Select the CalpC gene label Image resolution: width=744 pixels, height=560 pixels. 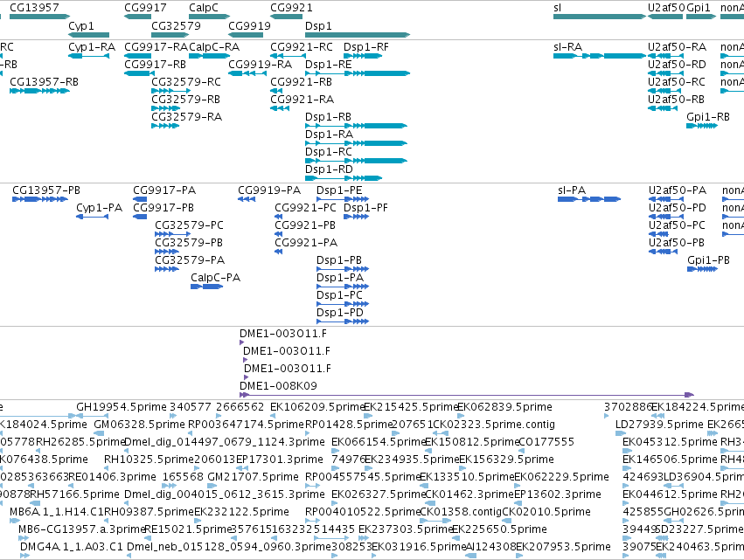(204, 8)
